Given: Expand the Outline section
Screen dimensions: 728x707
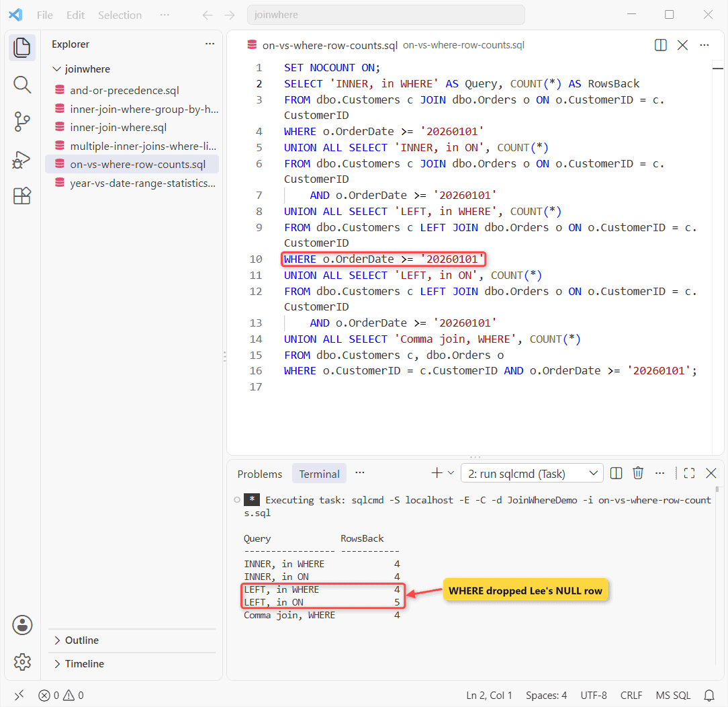Looking at the screenshot, I should pyautogui.click(x=82, y=640).
